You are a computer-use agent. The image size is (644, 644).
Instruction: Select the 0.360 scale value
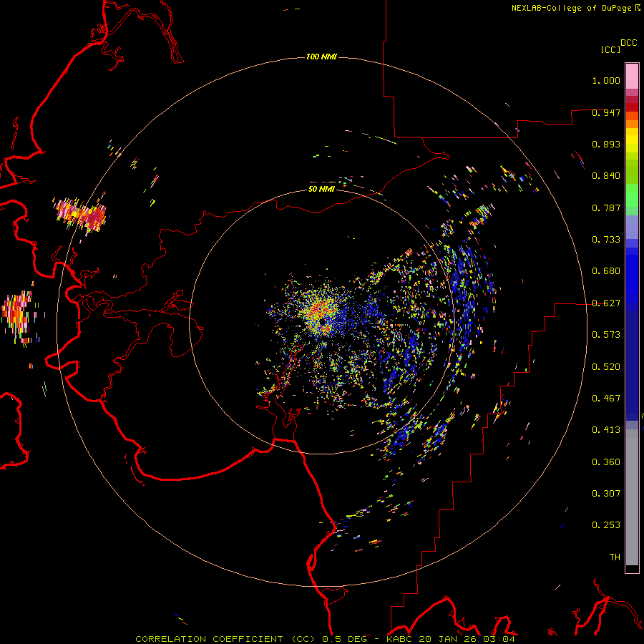pos(606,462)
